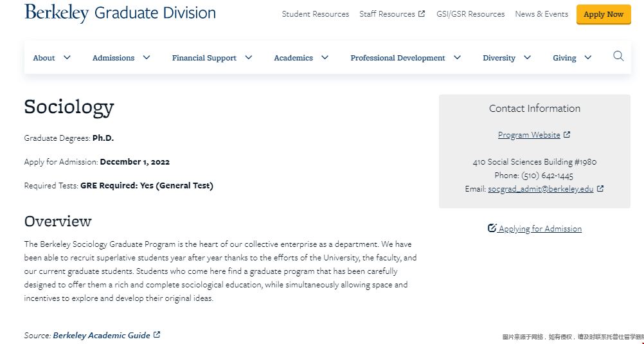The image size is (644, 344).
Task: Expand the Financial Support chevron
Action: [x=249, y=57]
